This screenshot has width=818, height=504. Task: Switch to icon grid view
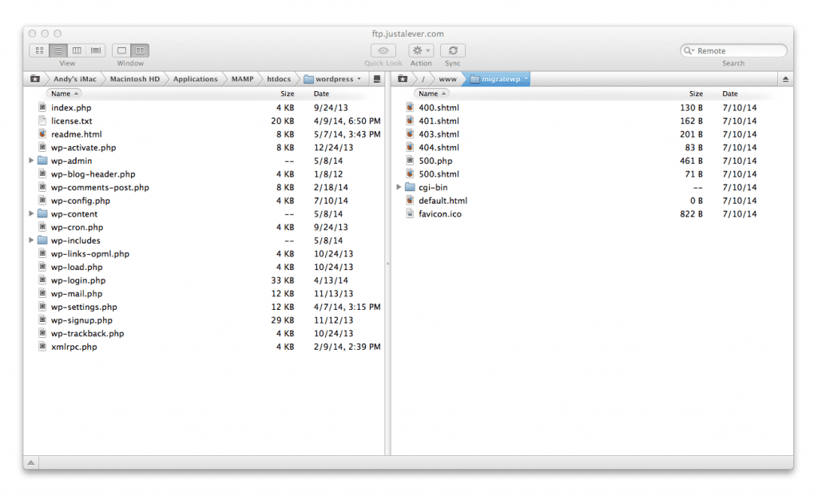tap(38, 50)
